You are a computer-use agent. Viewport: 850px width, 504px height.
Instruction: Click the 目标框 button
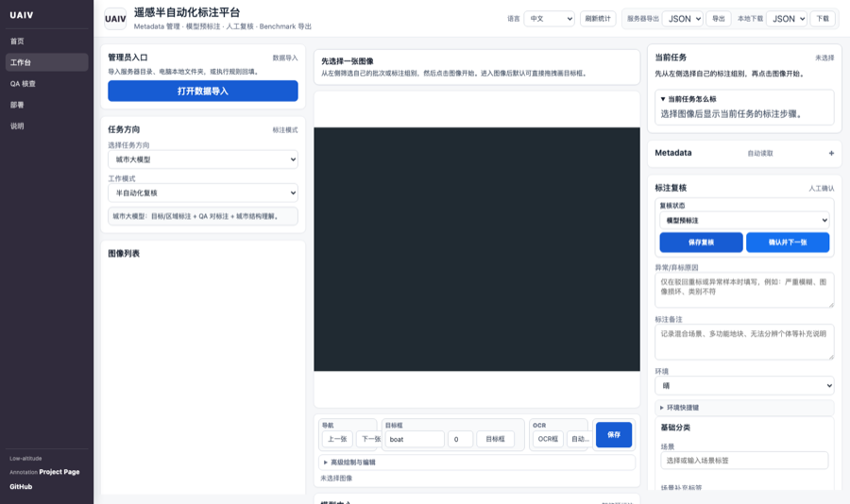click(496, 439)
